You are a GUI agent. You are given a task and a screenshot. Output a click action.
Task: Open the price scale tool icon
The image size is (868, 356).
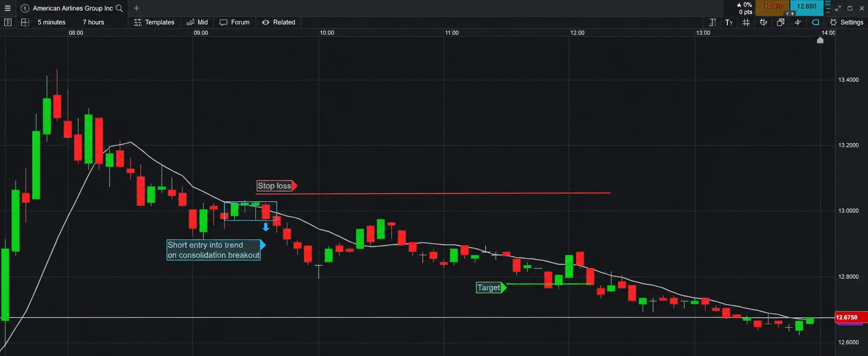point(712,22)
